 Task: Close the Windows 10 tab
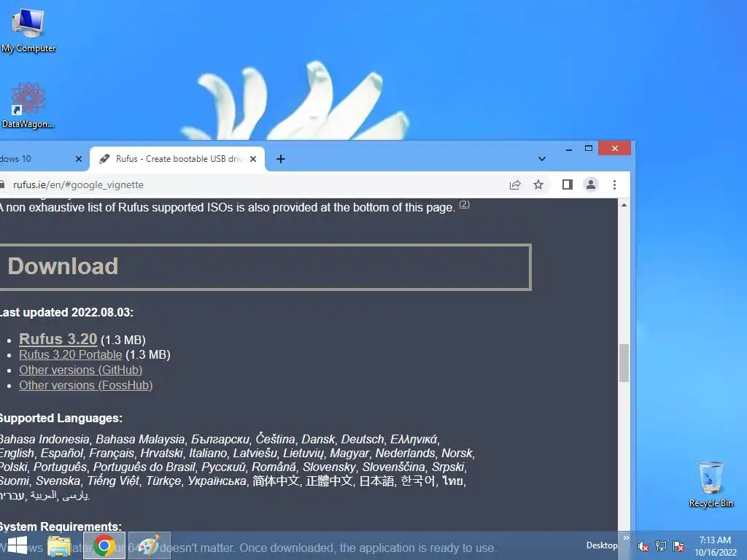click(79, 159)
